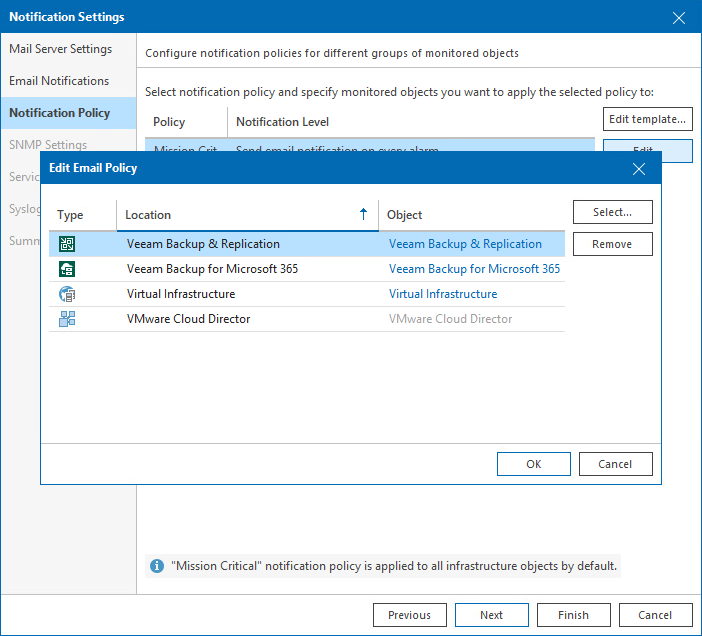Click Previous in Notification Settings
702x636 pixels.
click(x=410, y=615)
